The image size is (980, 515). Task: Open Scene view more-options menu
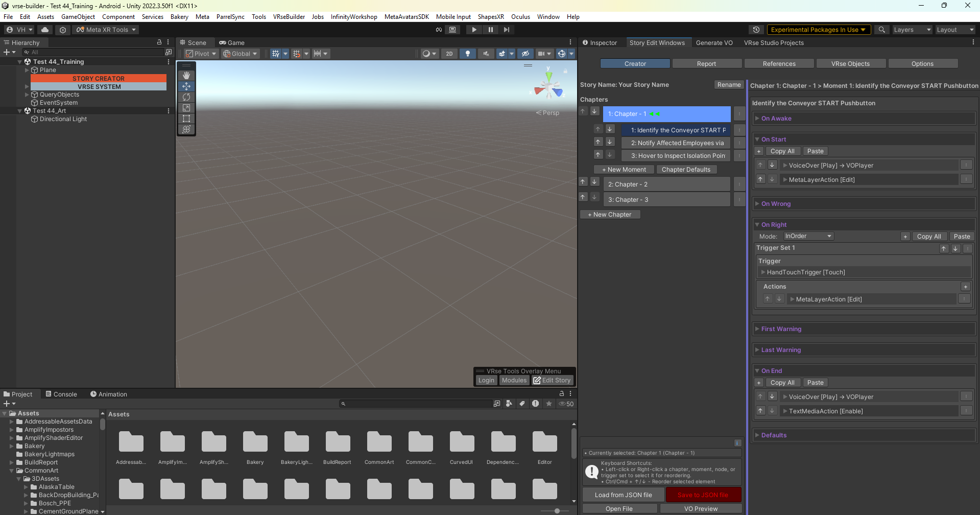[570, 42]
